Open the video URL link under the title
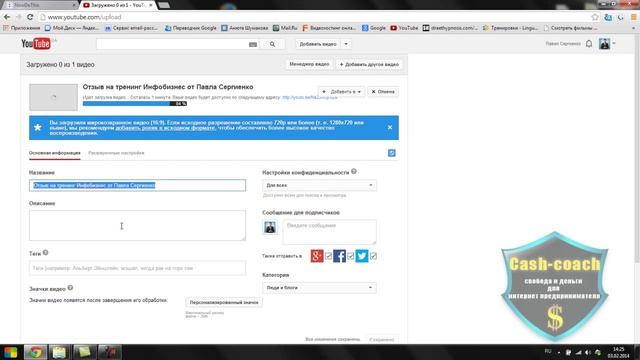Viewport: 640px width, 360px height. [x=310, y=98]
